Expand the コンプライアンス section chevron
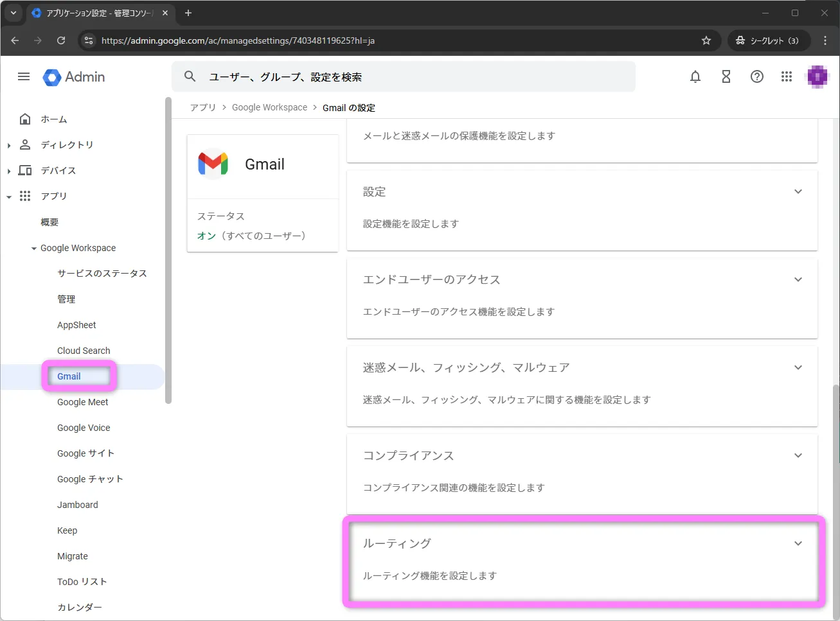840x621 pixels. pyautogui.click(x=798, y=455)
